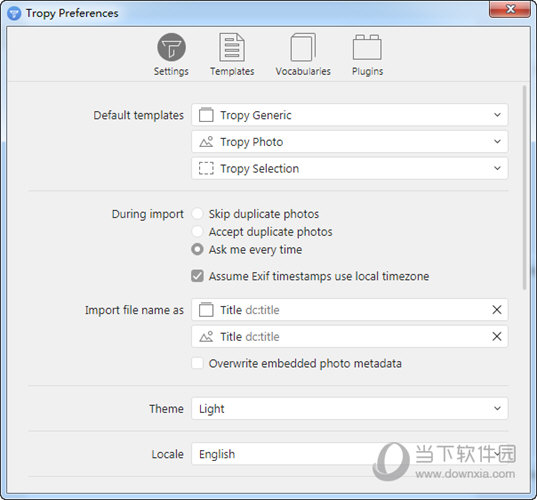Open the Settings pane icon
This screenshot has height=500, width=537.
point(171,47)
